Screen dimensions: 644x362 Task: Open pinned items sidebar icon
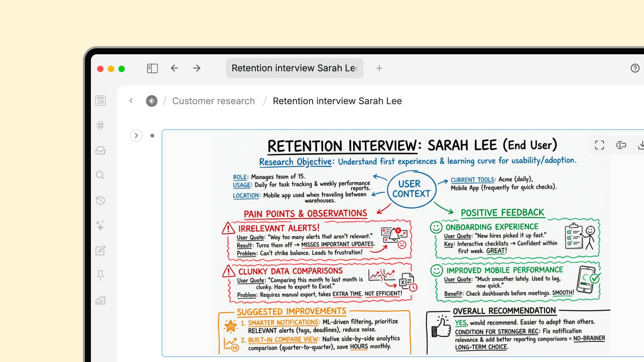click(x=100, y=275)
